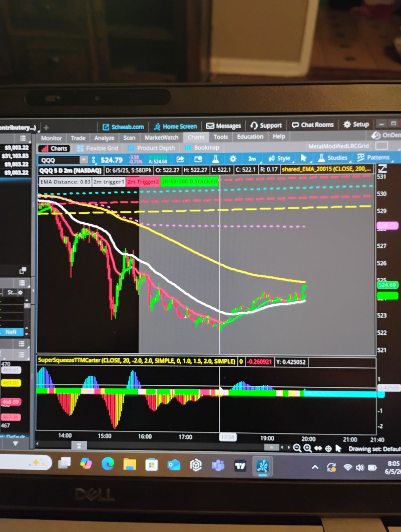
Task: Open Outlook from taskbar
Action: pos(173,465)
